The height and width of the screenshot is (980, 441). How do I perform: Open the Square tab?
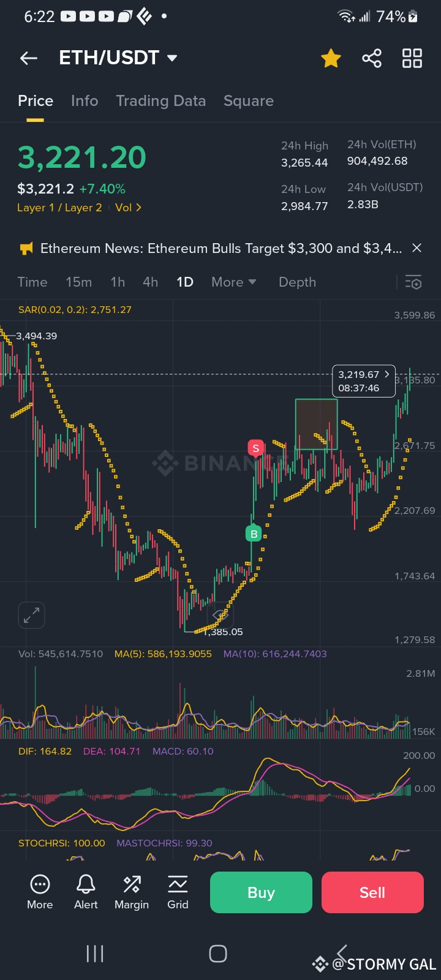[x=249, y=101]
